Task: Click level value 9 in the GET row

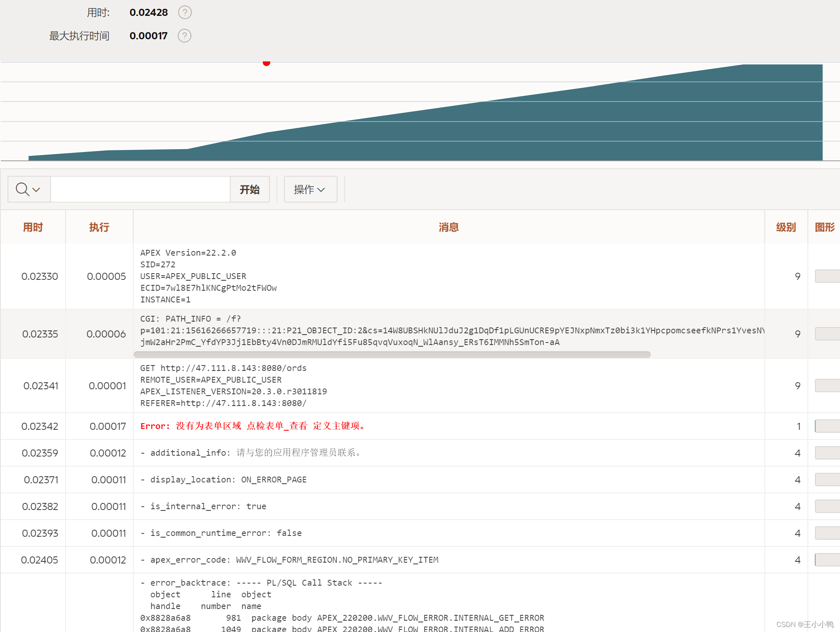Action: pyautogui.click(x=798, y=386)
